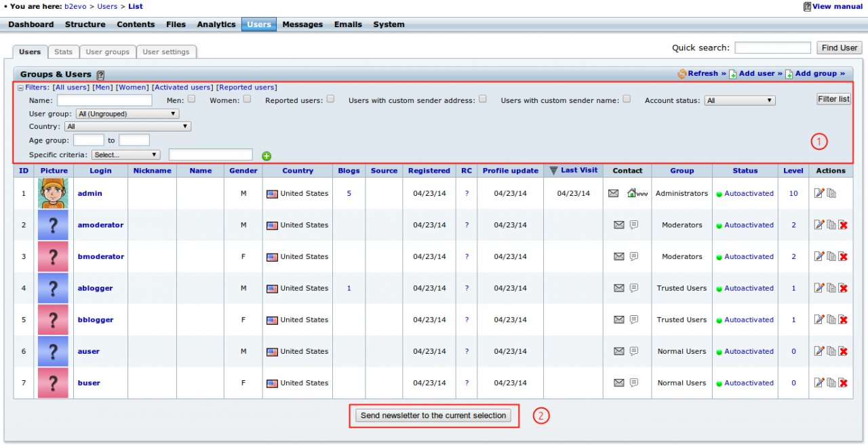Viewport: 868px width, 446px height.
Task: Click message bubble icon in auser row
Action: click(634, 351)
